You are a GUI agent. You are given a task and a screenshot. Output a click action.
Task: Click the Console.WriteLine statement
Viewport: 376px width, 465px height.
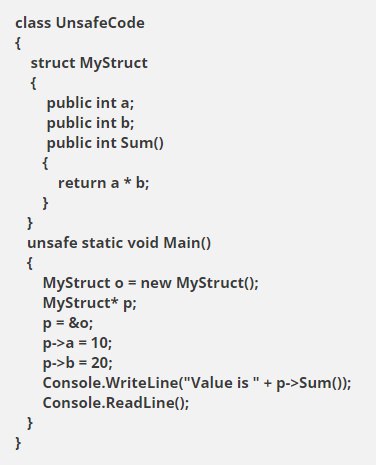(x=197, y=383)
